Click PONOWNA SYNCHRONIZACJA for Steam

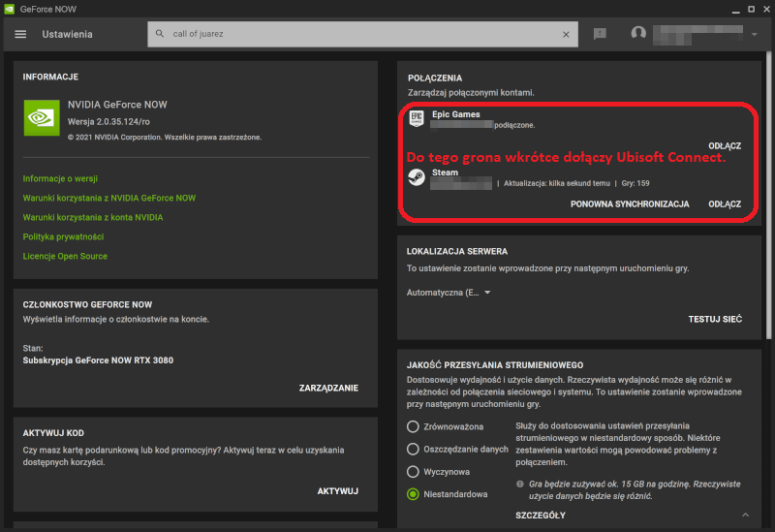tap(630, 204)
